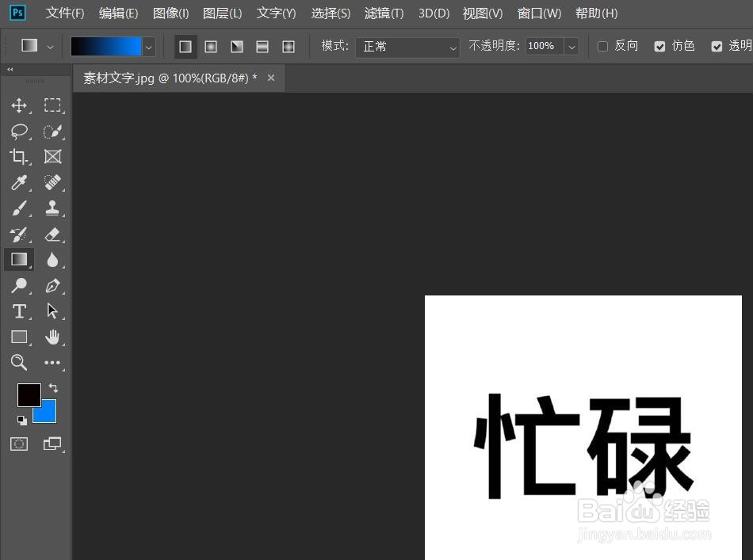The width and height of the screenshot is (753, 560).
Task: Activate the Crop tool
Action: click(19, 156)
